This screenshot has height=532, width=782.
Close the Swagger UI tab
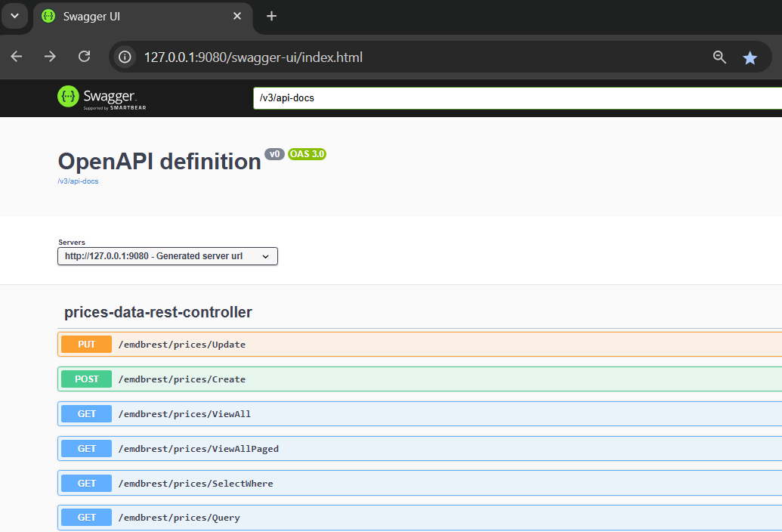tap(237, 16)
